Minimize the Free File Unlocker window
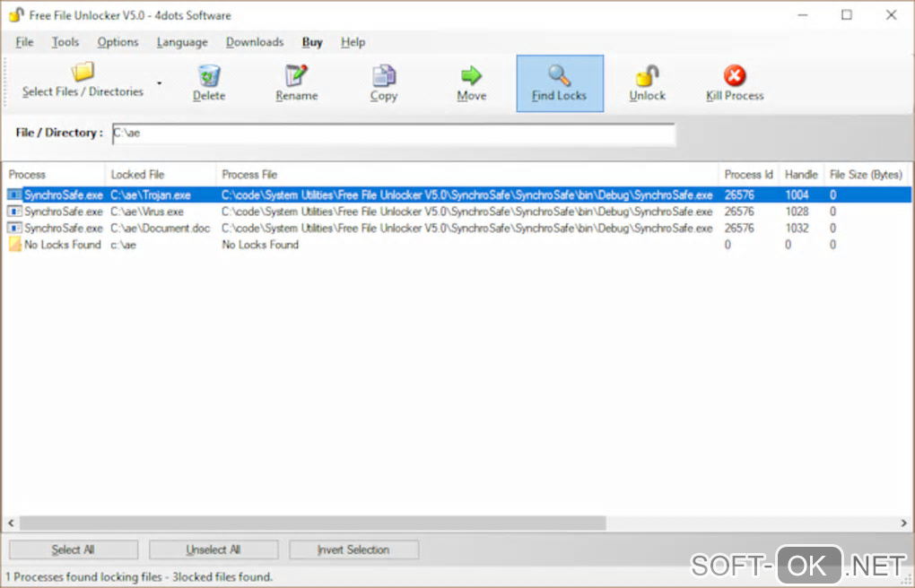This screenshot has width=915, height=588. (x=803, y=14)
